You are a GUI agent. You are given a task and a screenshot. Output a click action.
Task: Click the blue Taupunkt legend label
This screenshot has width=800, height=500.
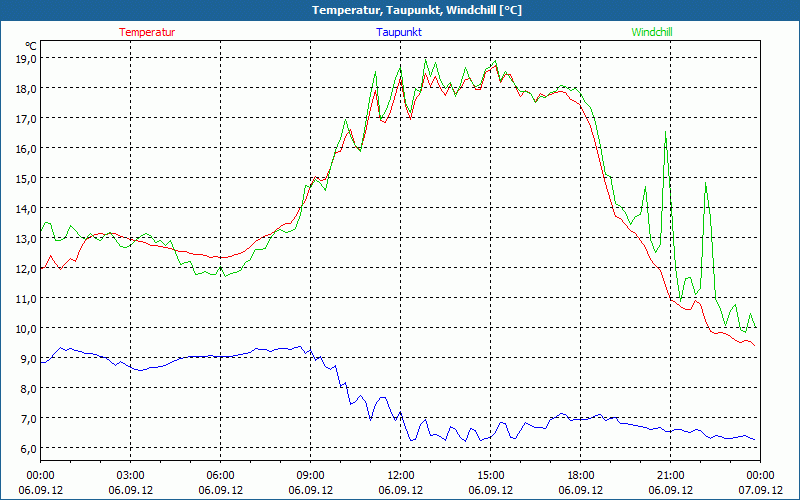pos(399,32)
